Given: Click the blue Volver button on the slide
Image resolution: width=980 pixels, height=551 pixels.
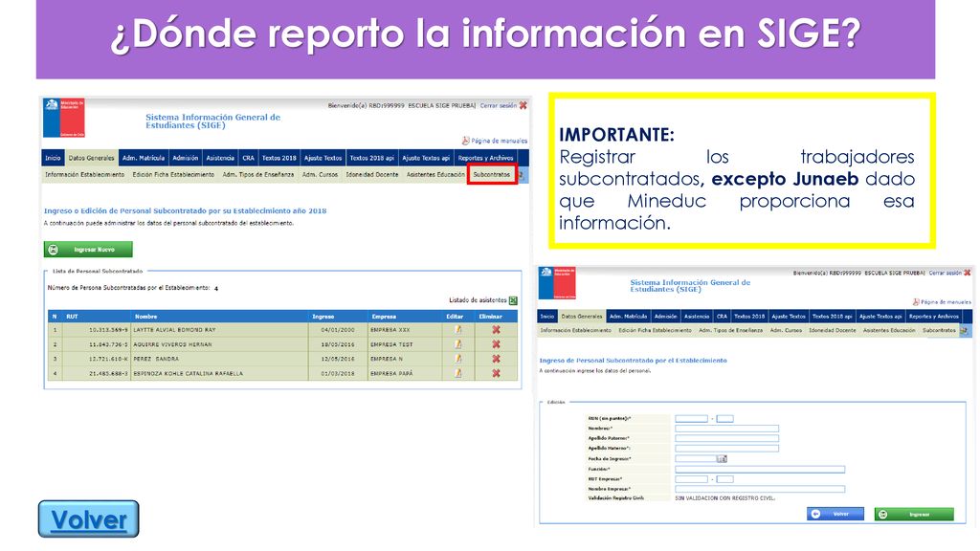Looking at the screenshot, I should pos(89,519).
